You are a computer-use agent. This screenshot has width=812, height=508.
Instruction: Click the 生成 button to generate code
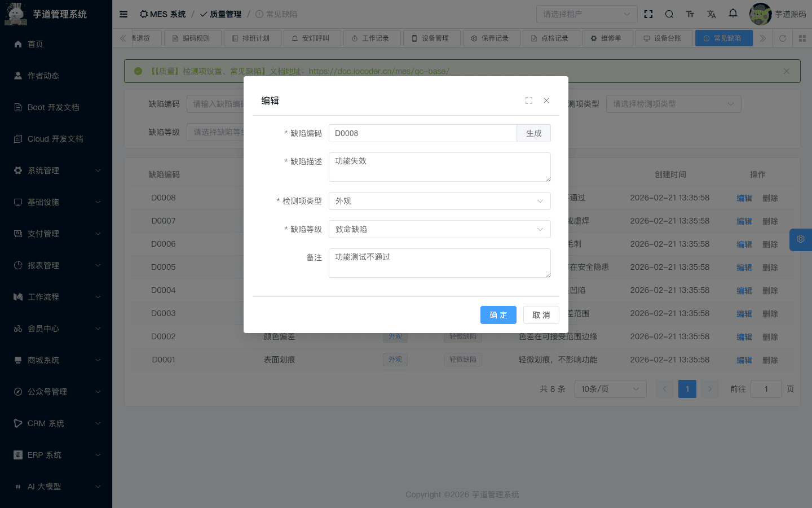pos(533,133)
